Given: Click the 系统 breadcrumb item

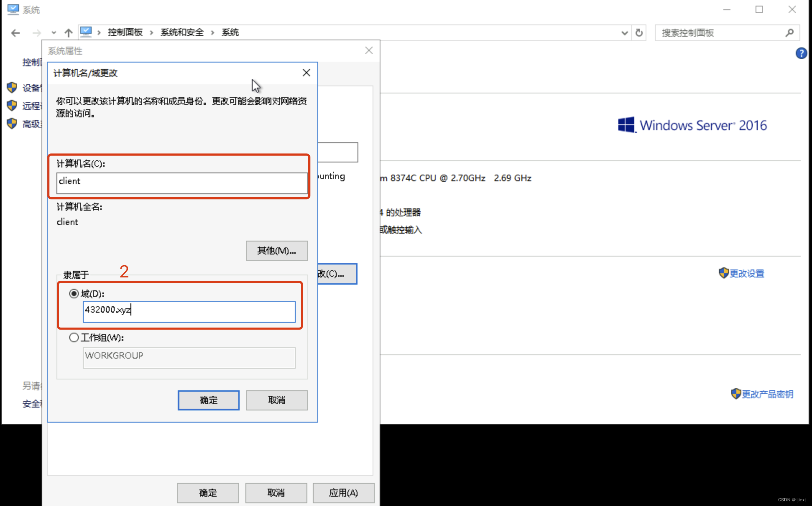Looking at the screenshot, I should pos(230,32).
